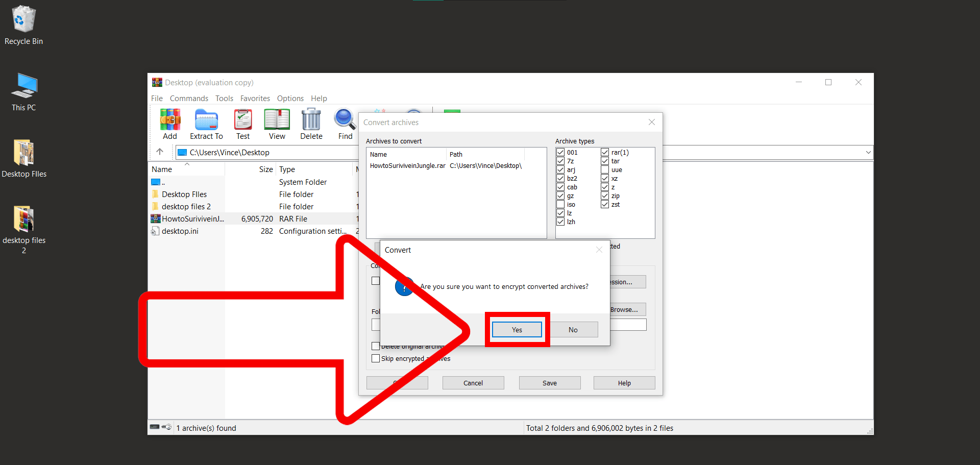The height and width of the screenshot is (465, 980).
Task: Check Skip encrypted archives
Action: (376, 358)
